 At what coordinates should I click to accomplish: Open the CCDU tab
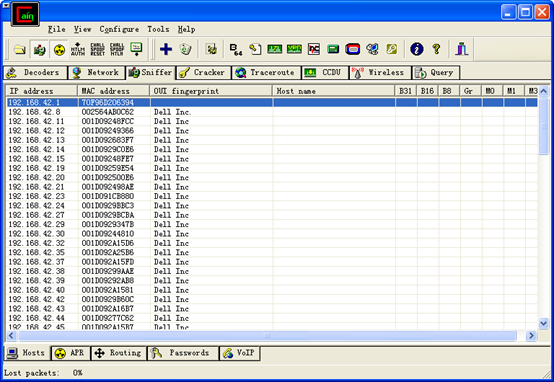click(325, 73)
